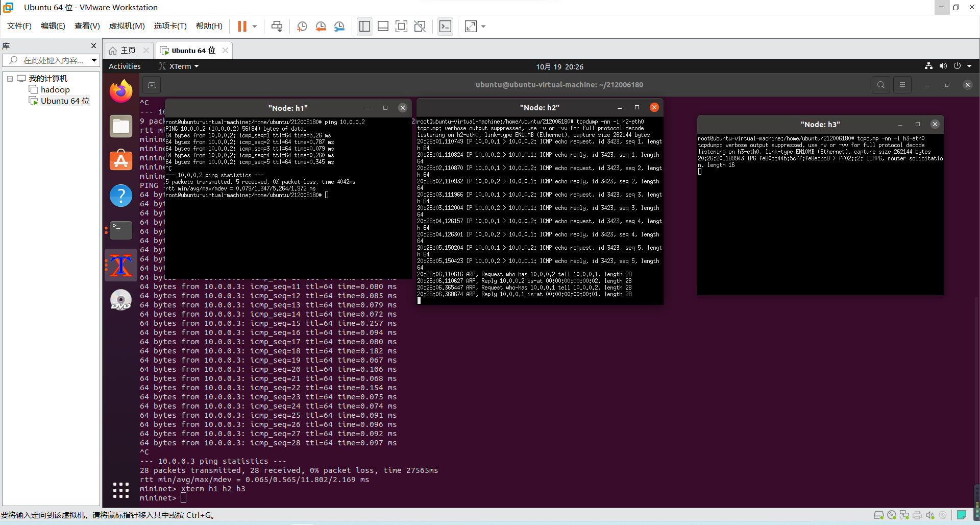Screen dimensions: 980x525
Task: Close the Ubuntu 64 位 tab
Action: 225,51
